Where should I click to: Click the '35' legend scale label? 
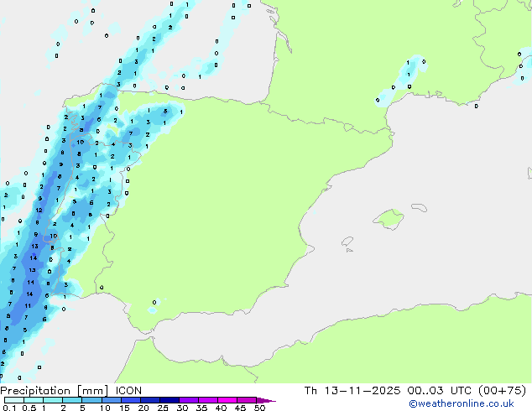pyautogui.click(x=201, y=408)
